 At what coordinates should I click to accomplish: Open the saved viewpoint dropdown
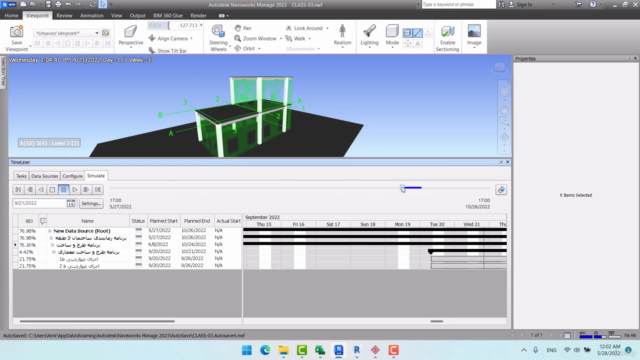point(97,33)
